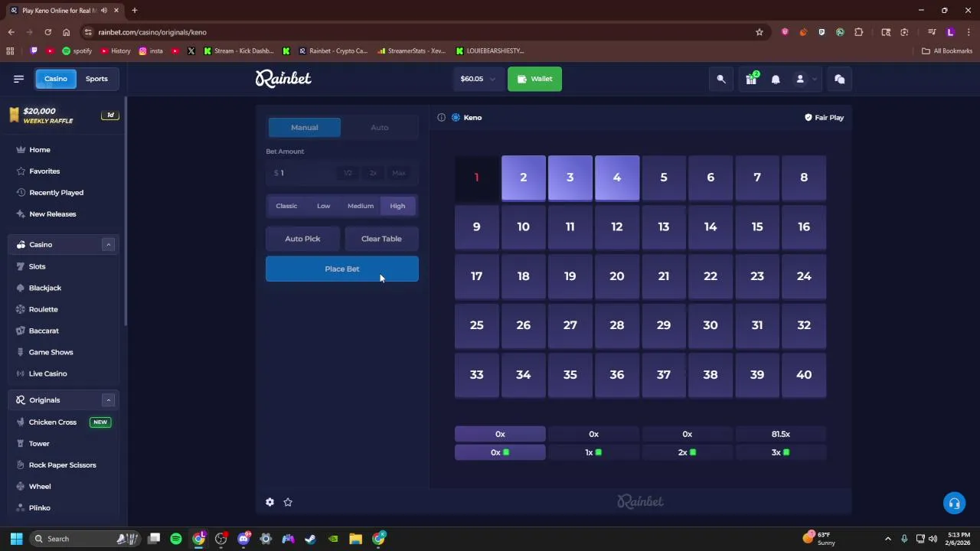Deselect Keno tile number 2
This screenshot has height=551, width=980.
(524, 178)
